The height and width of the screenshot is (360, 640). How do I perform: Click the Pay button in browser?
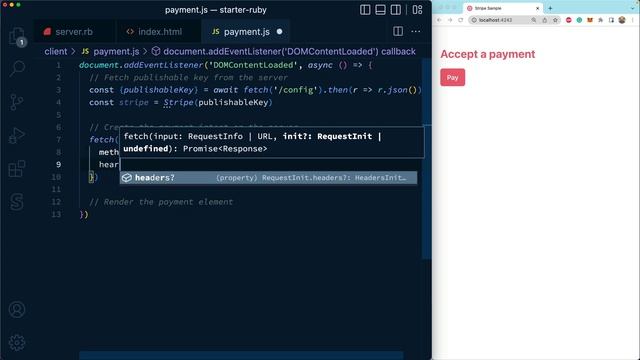452,78
